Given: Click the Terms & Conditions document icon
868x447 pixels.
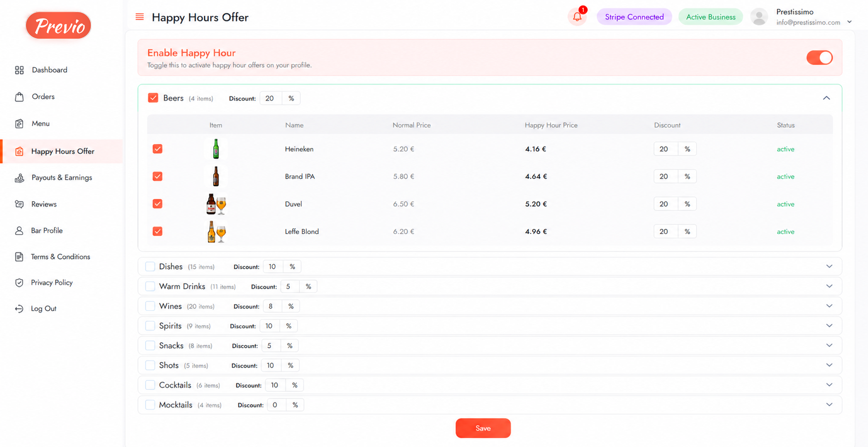Looking at the screenshot, I should 19,257.
